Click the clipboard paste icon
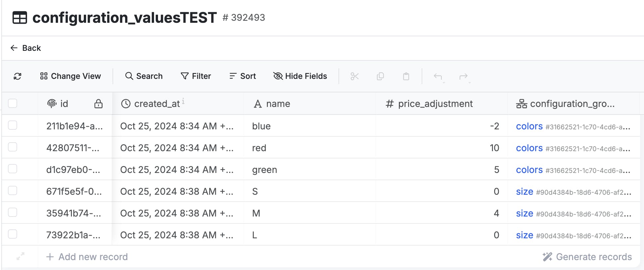Viewport: 644px width, 270px height. [x=406, y=76]
